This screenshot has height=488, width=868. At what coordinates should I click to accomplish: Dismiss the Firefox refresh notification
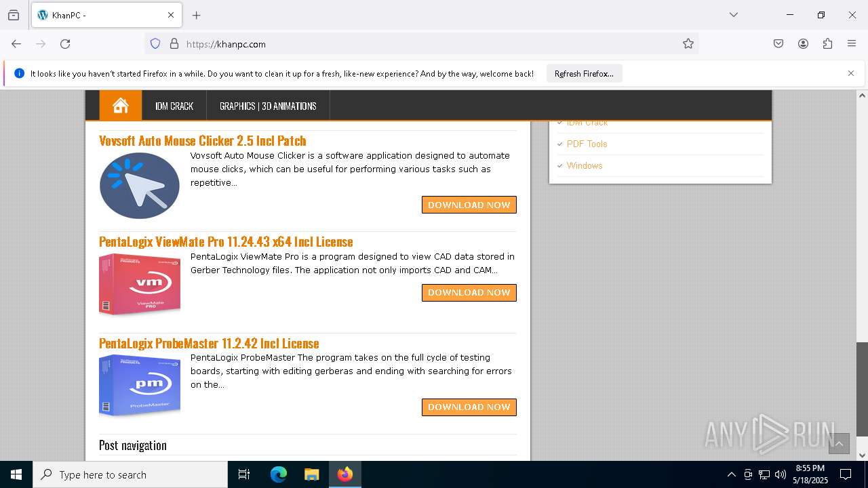(851, 73)
